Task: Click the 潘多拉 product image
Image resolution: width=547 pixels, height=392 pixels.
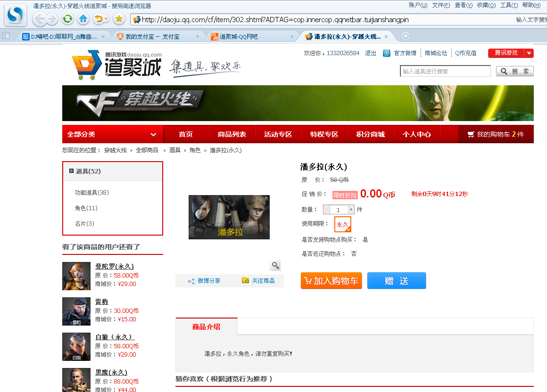Action: pos(229,217)
